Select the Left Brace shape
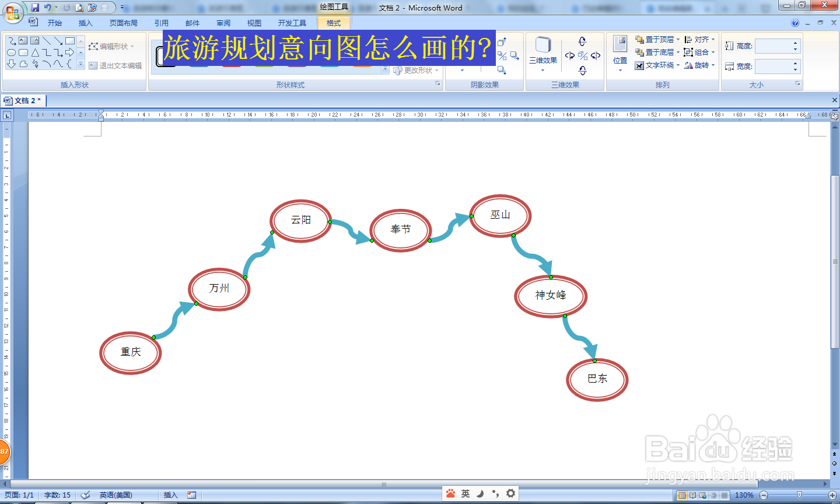Screen dimensions: 840x504 pyautogui.click(x=70, y=64)
